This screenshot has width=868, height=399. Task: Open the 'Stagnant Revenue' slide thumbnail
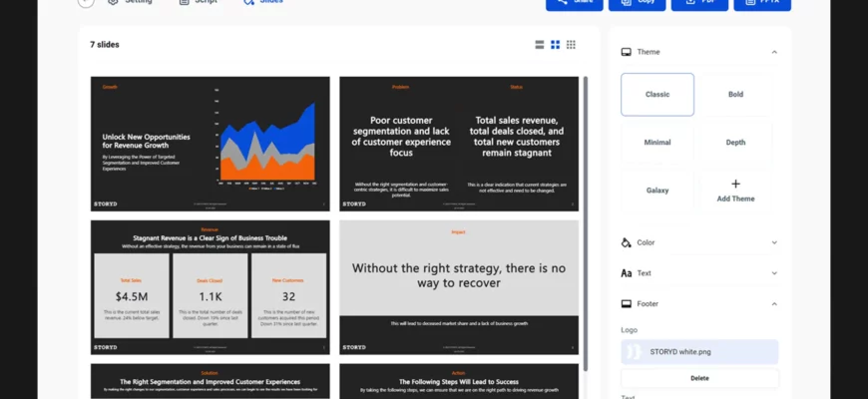point(210,287)
